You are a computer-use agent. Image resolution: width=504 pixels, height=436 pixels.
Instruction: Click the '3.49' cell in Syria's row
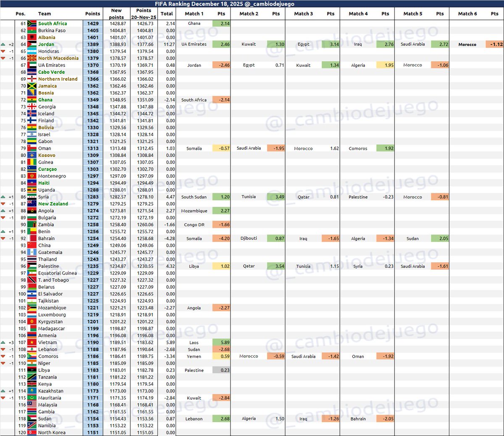276,197
